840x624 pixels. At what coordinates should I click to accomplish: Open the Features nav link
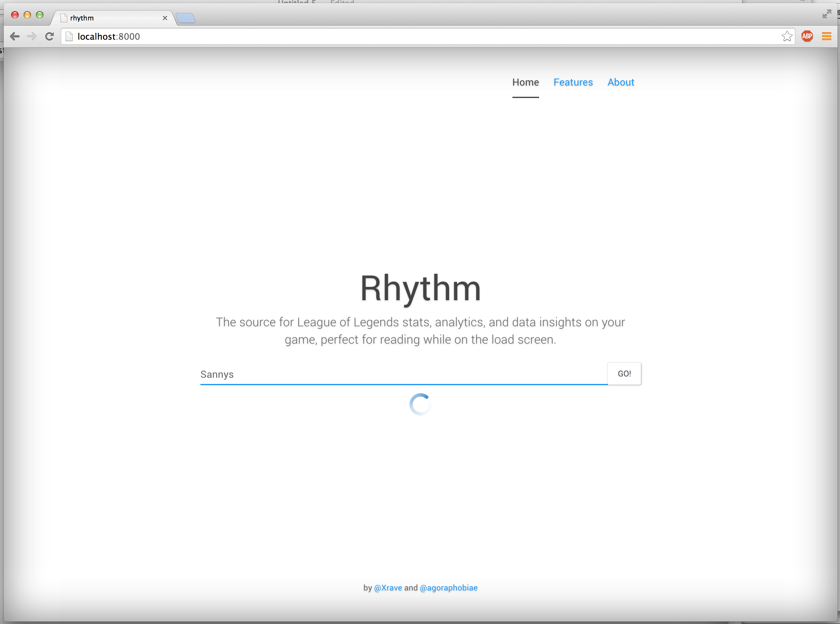click(573, 82)
